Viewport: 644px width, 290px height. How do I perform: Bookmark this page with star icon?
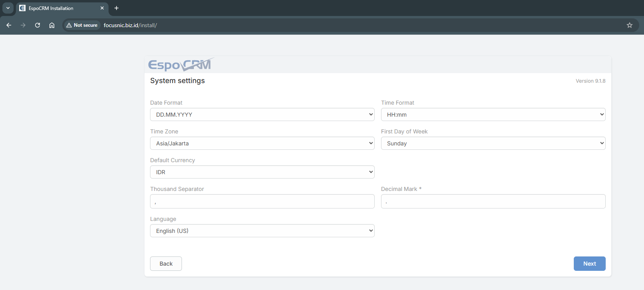[630, 25]
